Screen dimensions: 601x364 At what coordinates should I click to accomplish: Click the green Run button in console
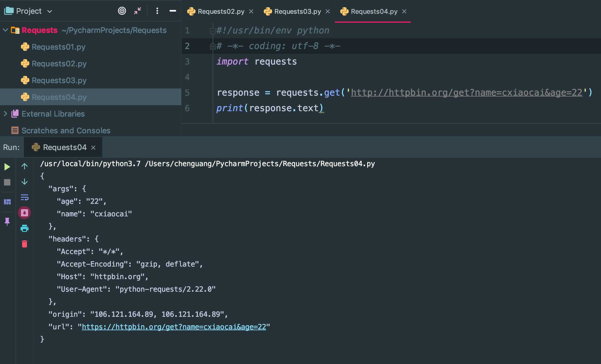7,167
